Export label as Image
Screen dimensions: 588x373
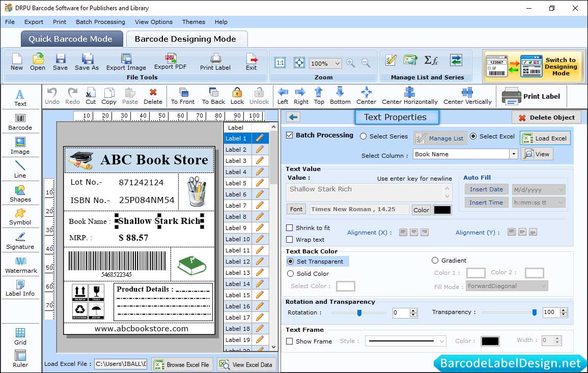pos(126,62)
